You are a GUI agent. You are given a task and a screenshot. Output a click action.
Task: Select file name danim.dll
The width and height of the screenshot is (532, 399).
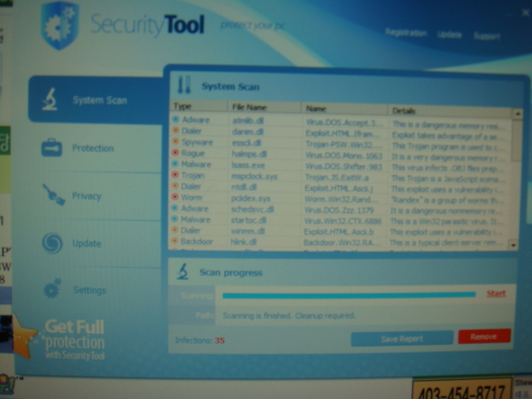coord(248,131)
